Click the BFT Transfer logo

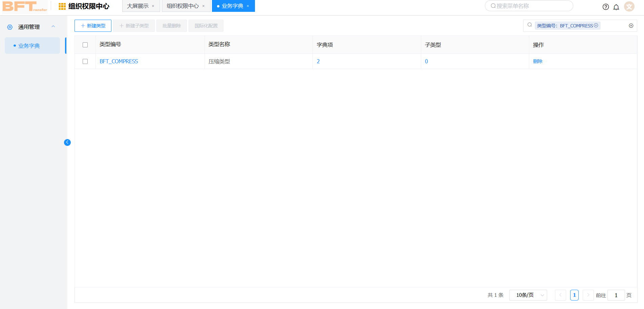[24, 7]
